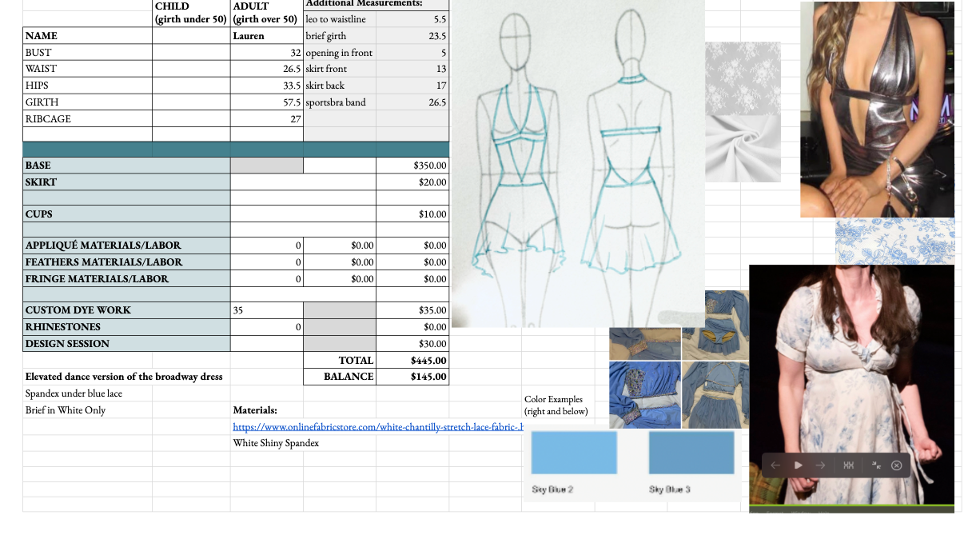Click the 'Color Examples' caption text
This screenshot has width=980, height=555.
[556, 405]
